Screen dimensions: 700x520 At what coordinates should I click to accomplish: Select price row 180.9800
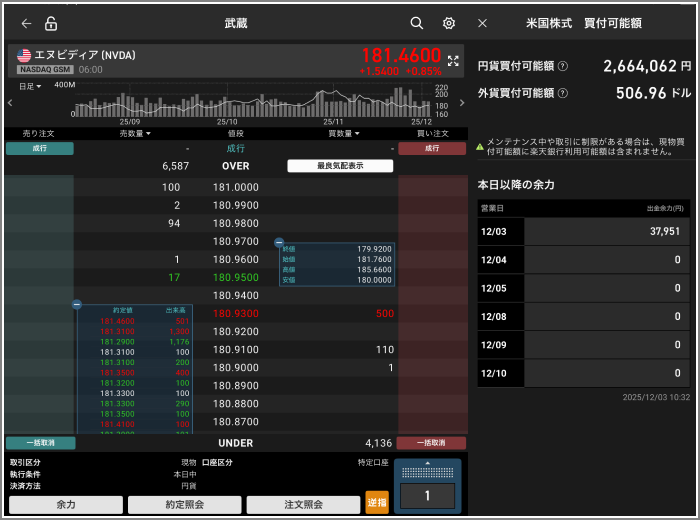(236, 223)
